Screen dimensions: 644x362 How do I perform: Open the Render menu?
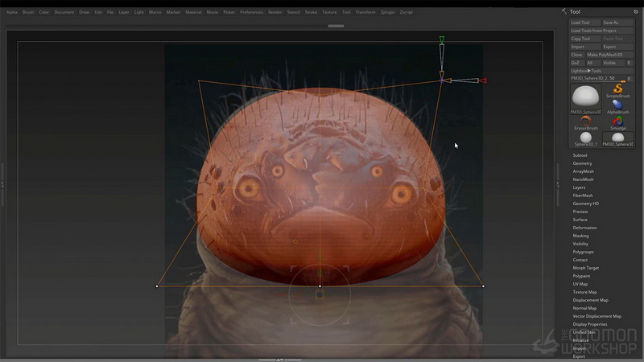click(275, 12)
